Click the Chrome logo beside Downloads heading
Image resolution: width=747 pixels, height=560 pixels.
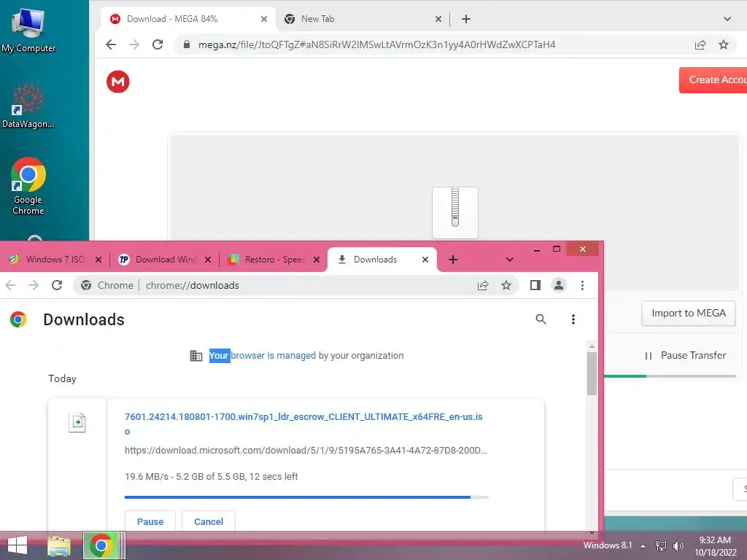coord(18,319)
